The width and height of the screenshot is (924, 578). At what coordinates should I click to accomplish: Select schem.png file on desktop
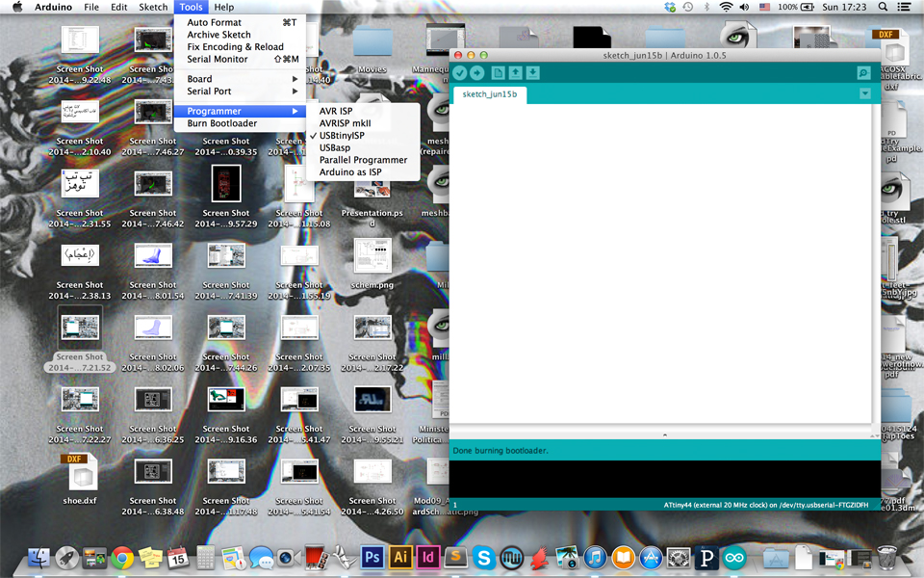click(372, 264)
